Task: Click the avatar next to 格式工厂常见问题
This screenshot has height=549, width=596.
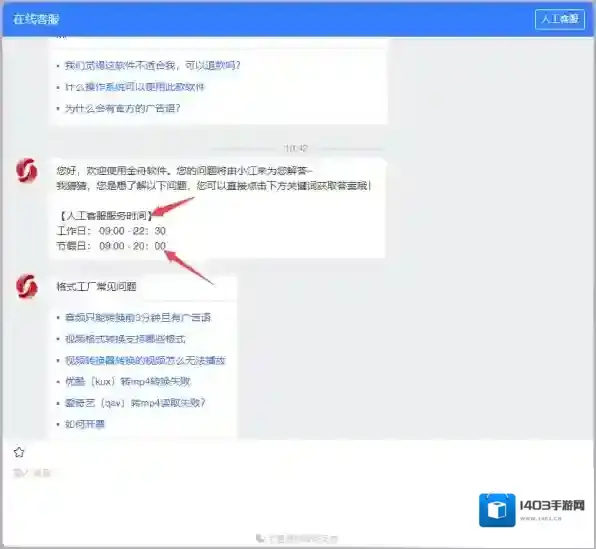Action: (x=27, y=286)
